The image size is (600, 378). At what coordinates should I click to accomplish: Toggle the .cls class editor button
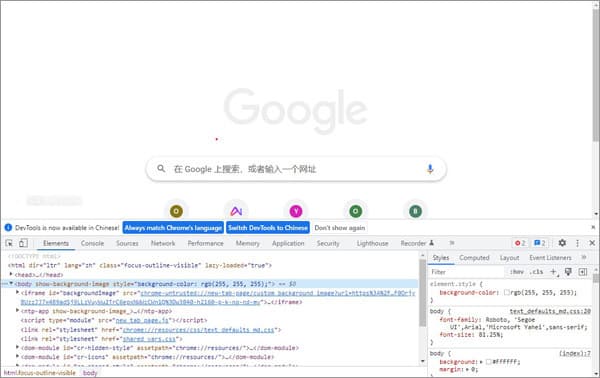(537, 272)
